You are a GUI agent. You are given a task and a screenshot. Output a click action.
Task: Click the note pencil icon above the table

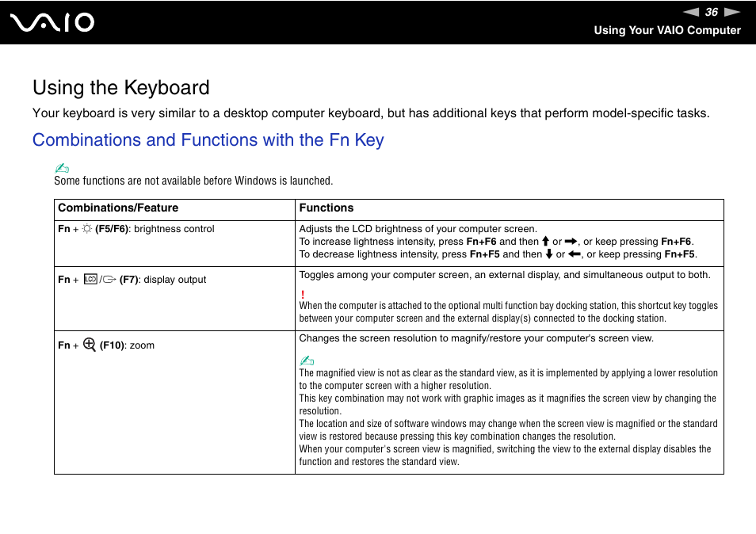62,168
